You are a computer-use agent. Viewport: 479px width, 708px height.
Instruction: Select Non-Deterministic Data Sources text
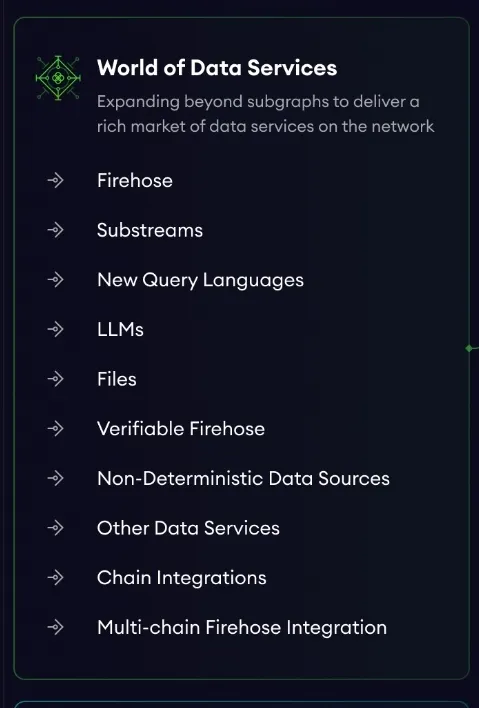click(243, 478)
